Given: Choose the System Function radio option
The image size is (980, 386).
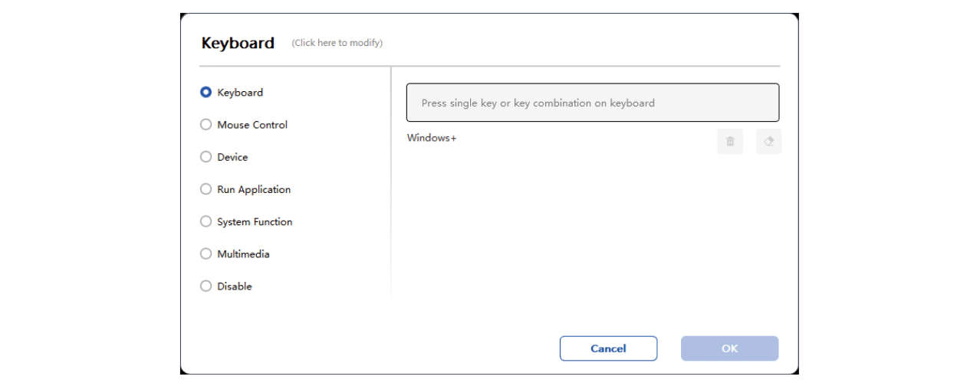Looking at the screenshot, I should [x=206, y=221].
